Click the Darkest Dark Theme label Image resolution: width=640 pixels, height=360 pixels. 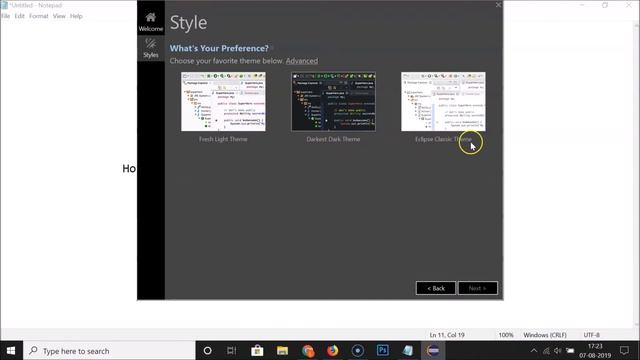[x=333, y=139]
